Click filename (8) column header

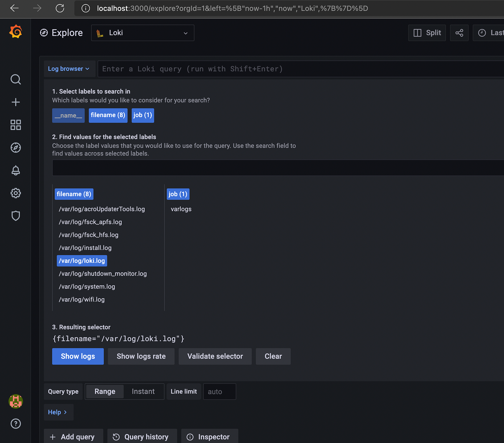[74, 194]
